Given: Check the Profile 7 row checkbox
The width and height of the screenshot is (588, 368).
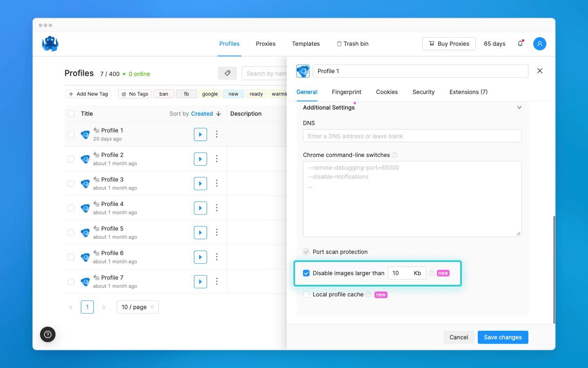Looking at the screenshot, I should 71,282.
